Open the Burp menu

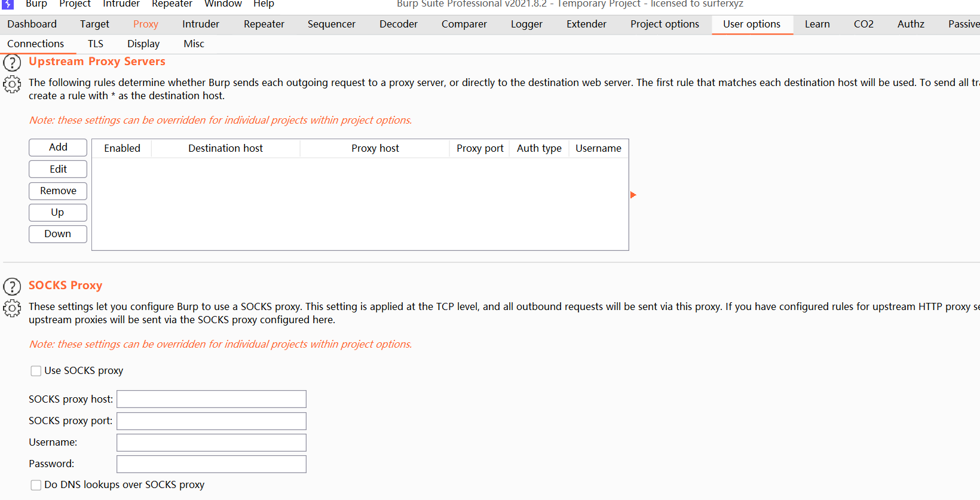tap(36, 4)
